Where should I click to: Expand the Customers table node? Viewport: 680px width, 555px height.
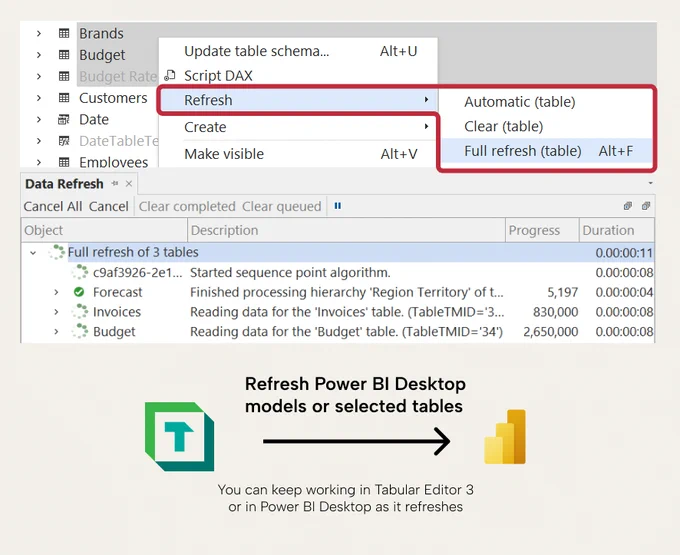pos(39,98)
